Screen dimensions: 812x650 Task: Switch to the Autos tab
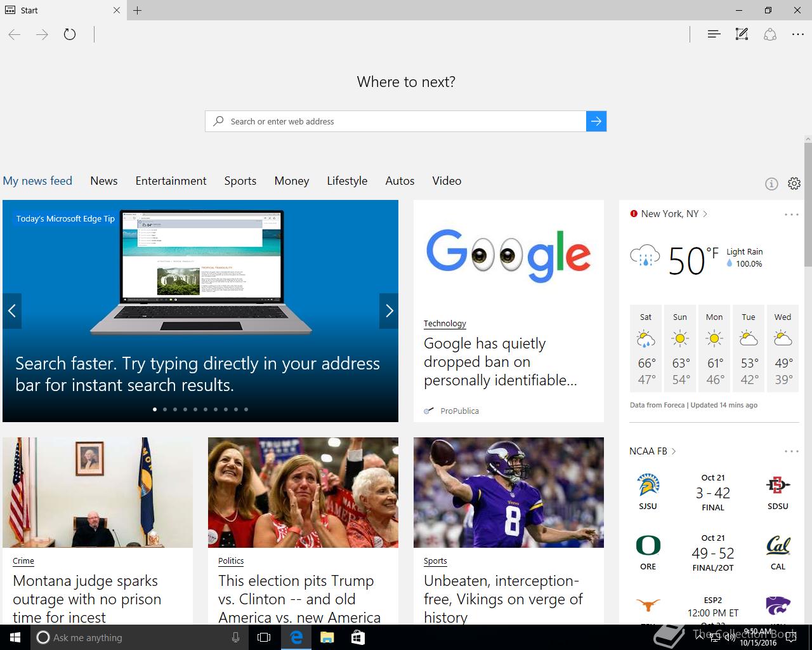click(x=400, y=181)
